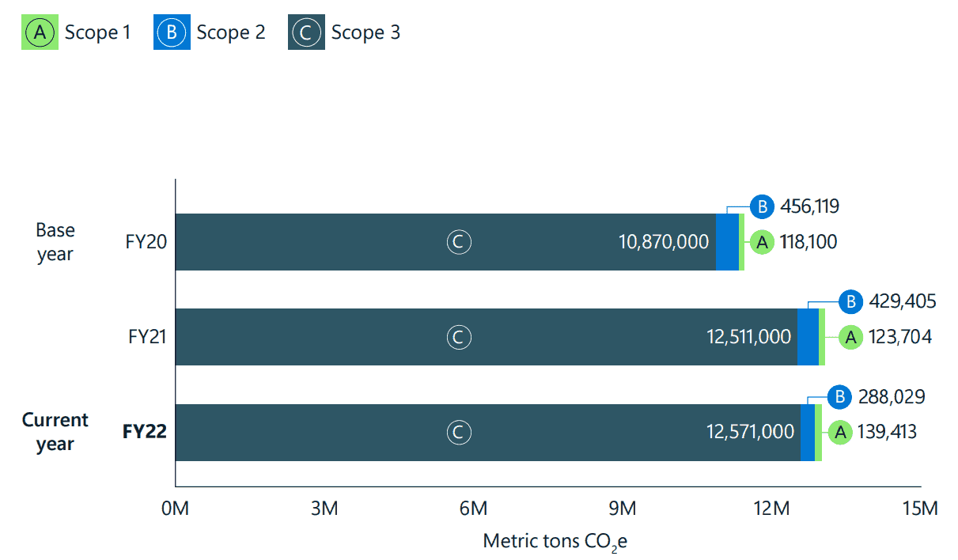
Task: Click the Scope 1 legend text
Action: tap(97, 32)
